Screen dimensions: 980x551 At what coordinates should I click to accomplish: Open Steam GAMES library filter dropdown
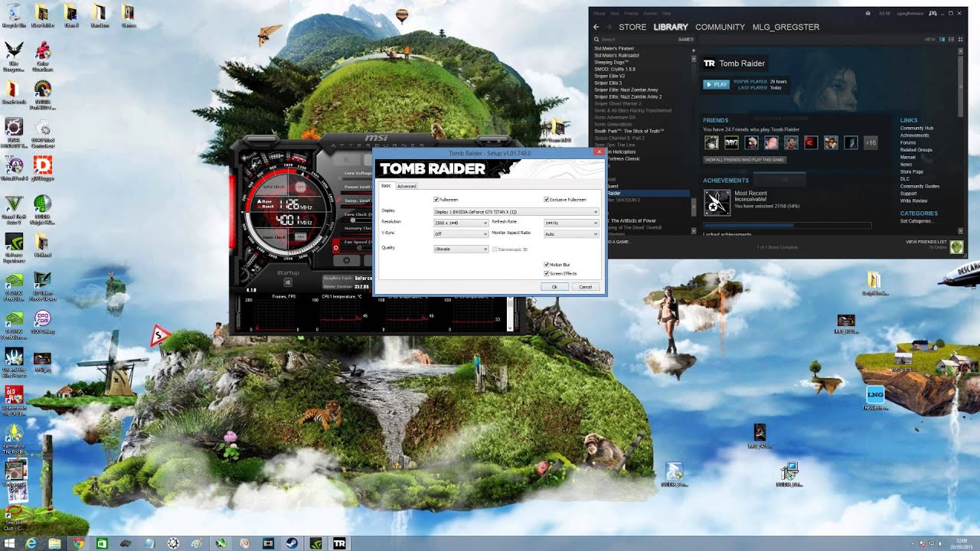point(686,39)
